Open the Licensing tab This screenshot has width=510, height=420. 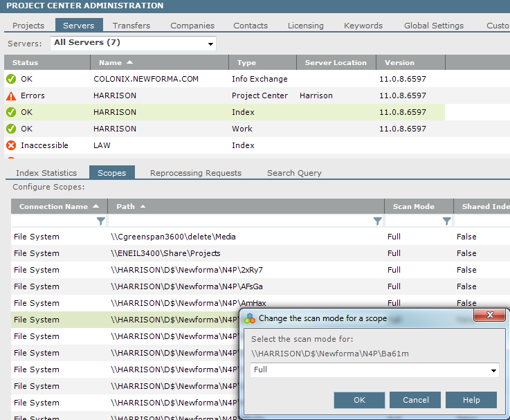(x=306, y=26)
